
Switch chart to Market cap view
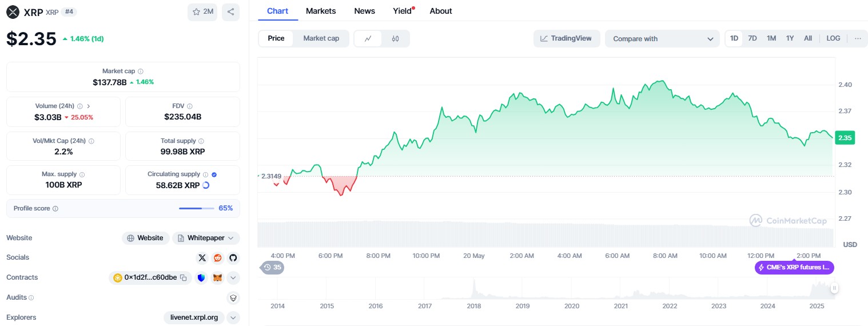pos(321,38)
